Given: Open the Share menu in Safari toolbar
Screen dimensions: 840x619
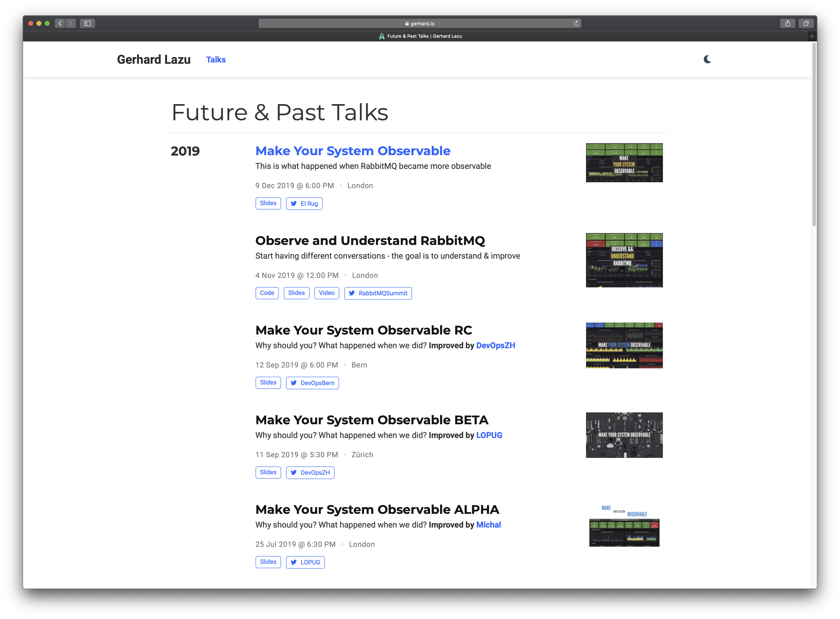Looking at the screenshot, I should point(788,23).
